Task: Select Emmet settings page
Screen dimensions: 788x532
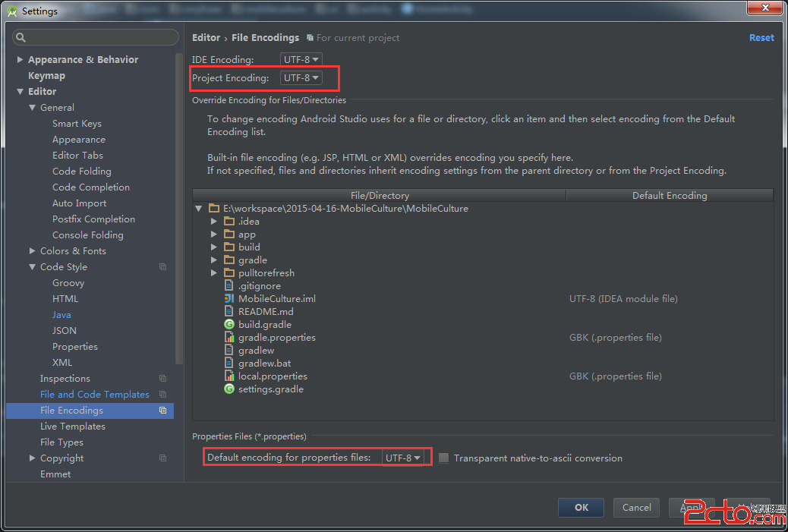Action: [55, 474]
